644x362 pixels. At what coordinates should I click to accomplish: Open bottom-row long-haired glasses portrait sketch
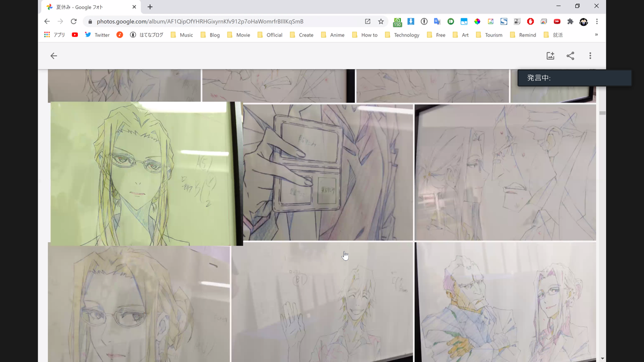(x=138, y=304)
